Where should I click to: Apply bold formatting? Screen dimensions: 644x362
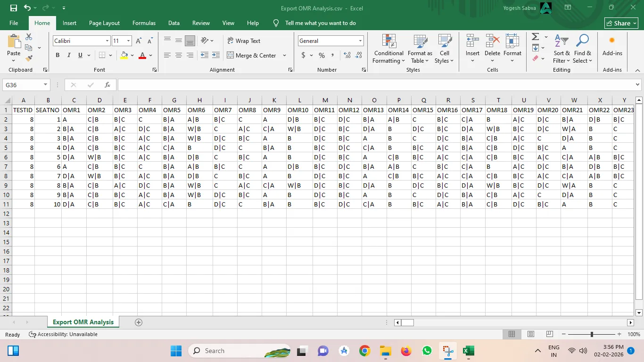(x=57, y=55)
